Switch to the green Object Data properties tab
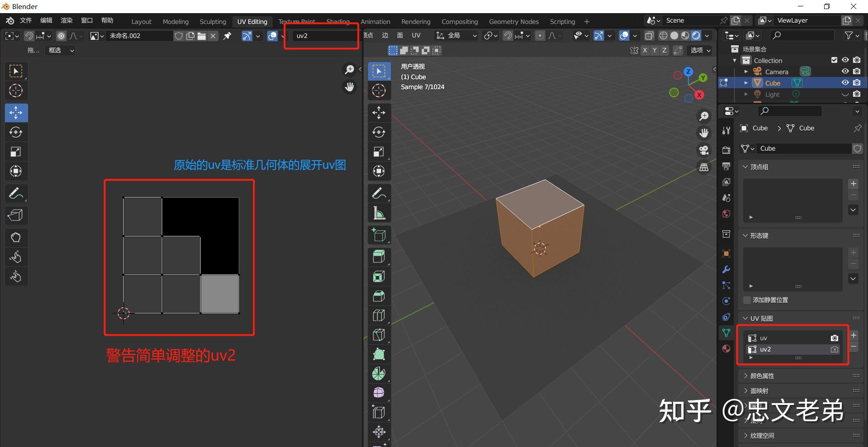This screenshot has width=868, height=447. (726, 333)
